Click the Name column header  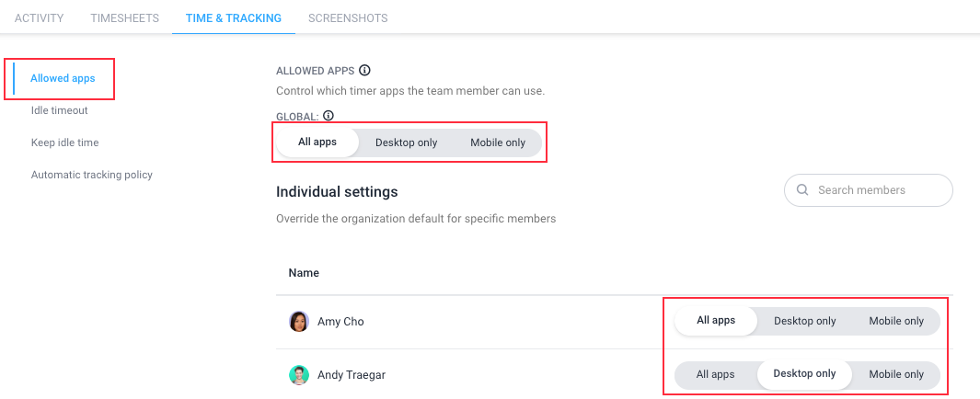pos(304,273)
